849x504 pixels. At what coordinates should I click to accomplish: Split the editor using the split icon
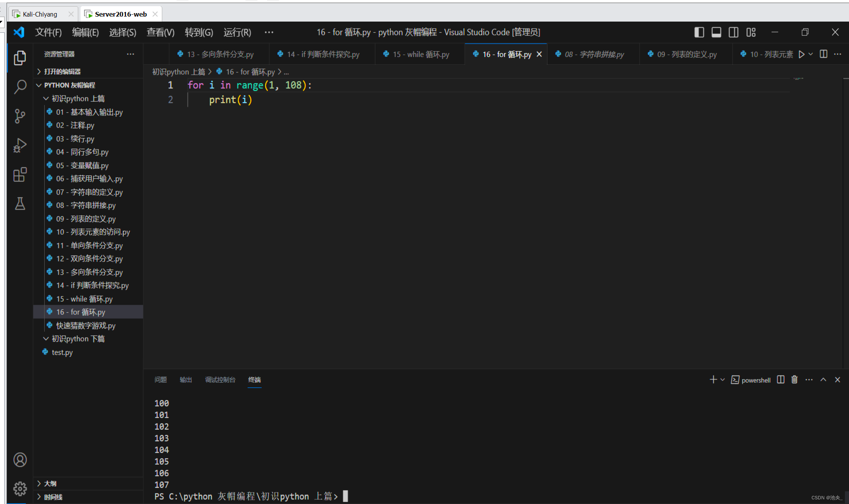(x=823, y=54)
